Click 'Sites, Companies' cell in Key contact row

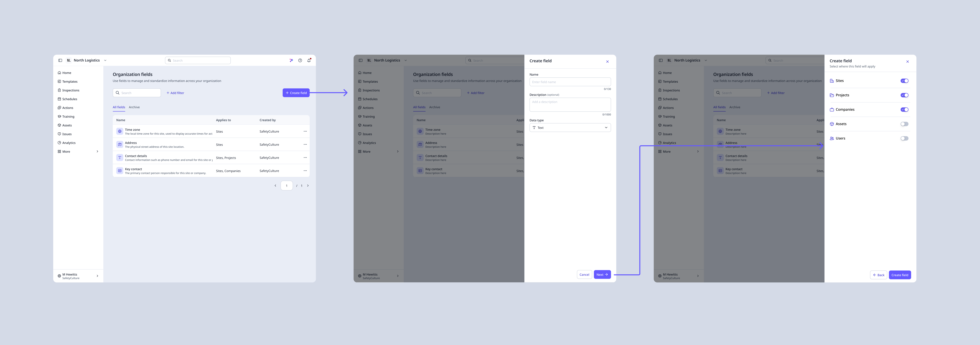pyautogui.click(x=228, y=171)
